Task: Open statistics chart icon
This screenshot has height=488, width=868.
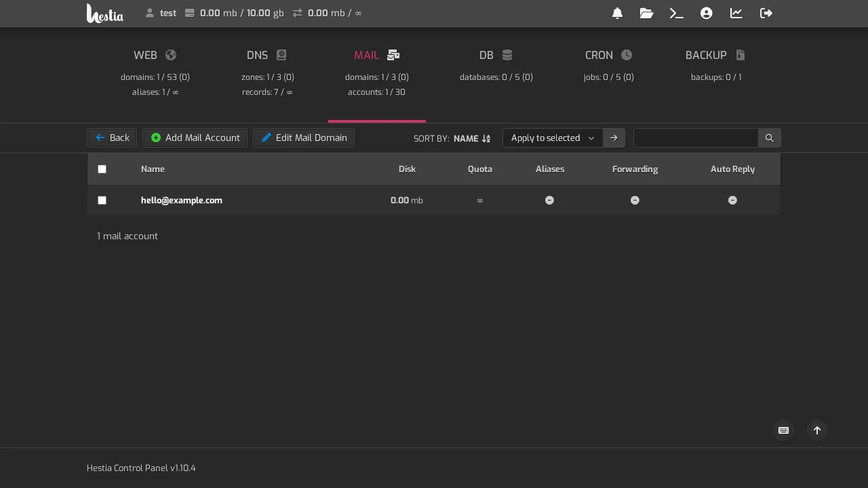Action: (736, 13)
